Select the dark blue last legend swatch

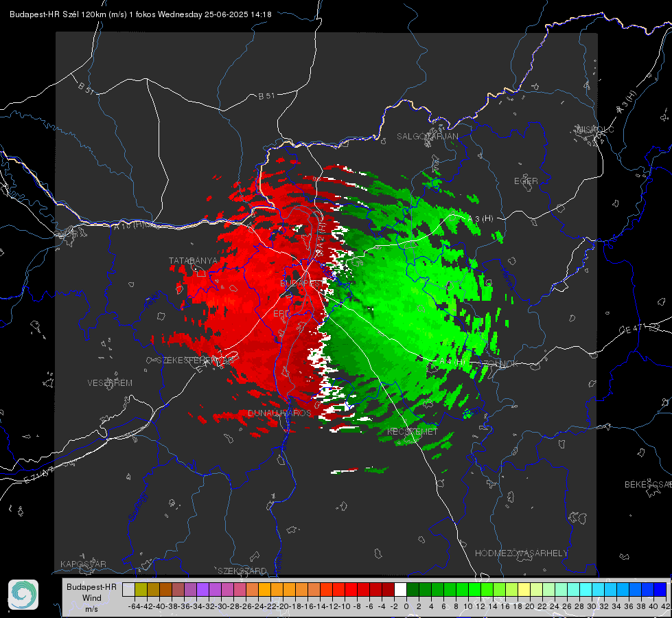[660, 590]
